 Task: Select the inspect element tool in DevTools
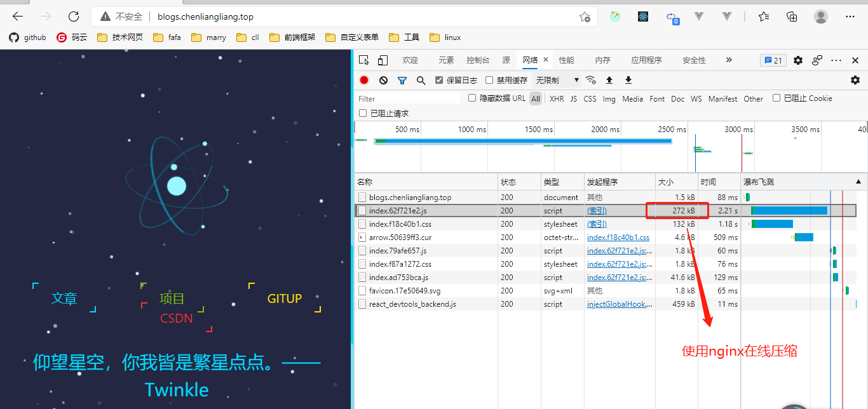pyautogui.click(x=363, y=60)
